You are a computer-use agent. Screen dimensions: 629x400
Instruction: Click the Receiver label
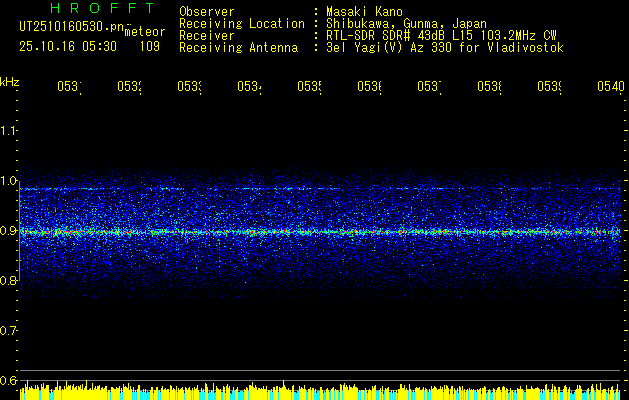(207, 36)
